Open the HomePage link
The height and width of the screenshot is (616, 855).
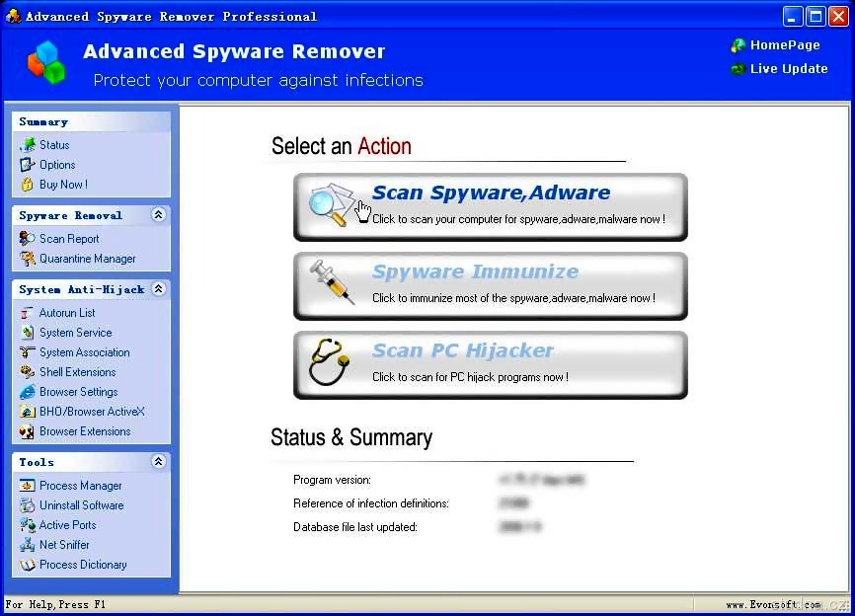785,45
